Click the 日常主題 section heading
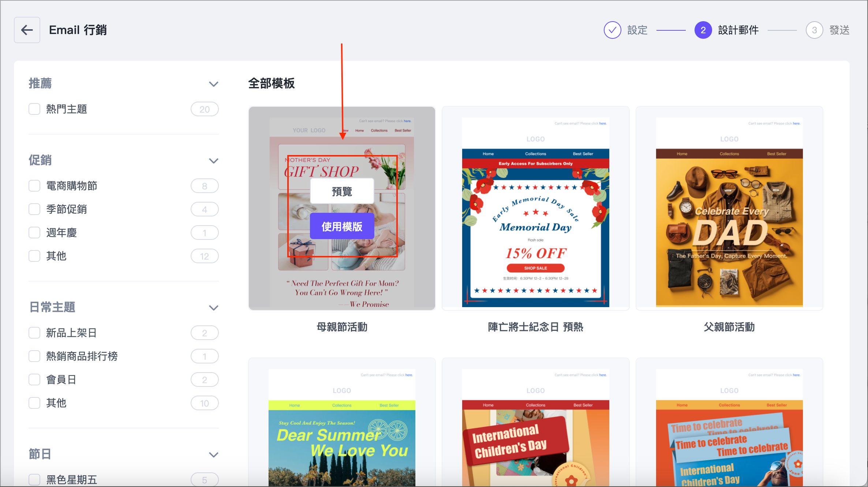The width and height of the screenshot is (868, 487). [52, 307]
